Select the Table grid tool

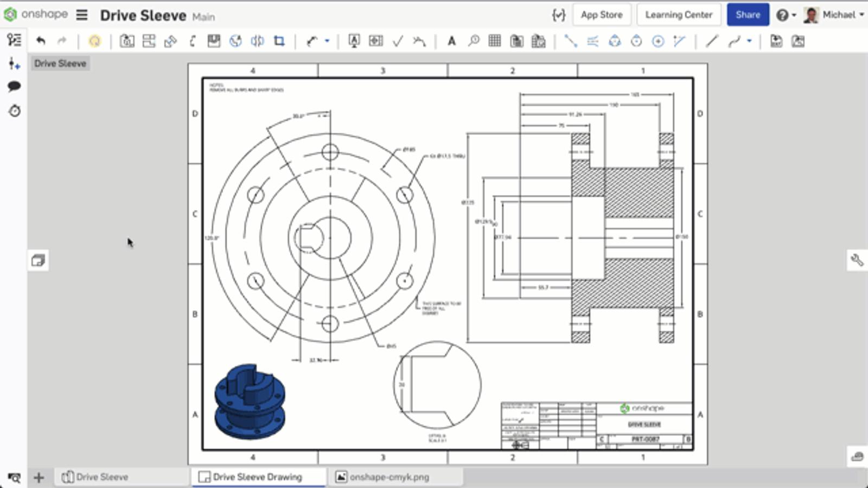coord(494,41)
